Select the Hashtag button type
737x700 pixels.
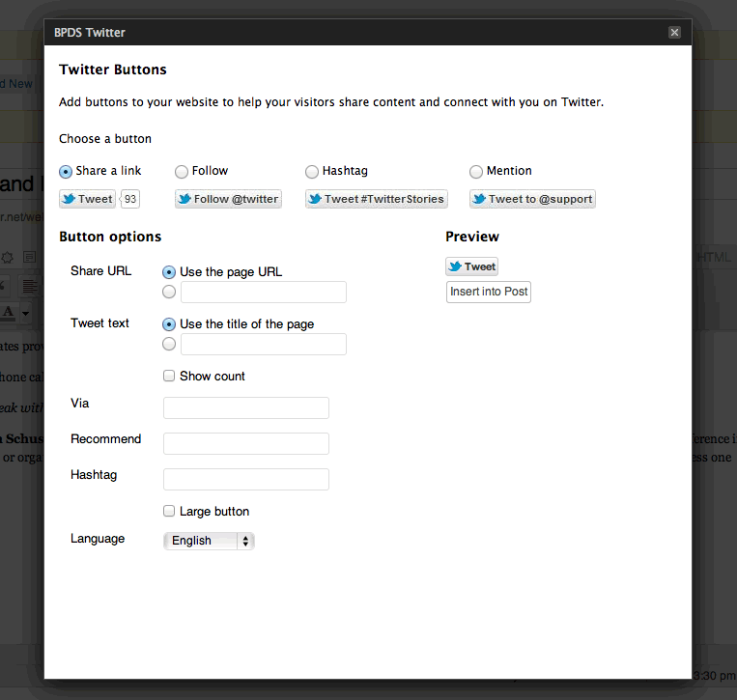pos(312,172)
